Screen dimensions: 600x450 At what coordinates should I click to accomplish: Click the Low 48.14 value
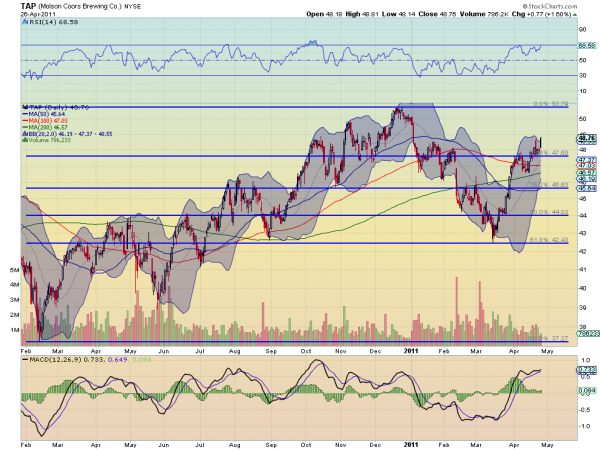point(398,14)
